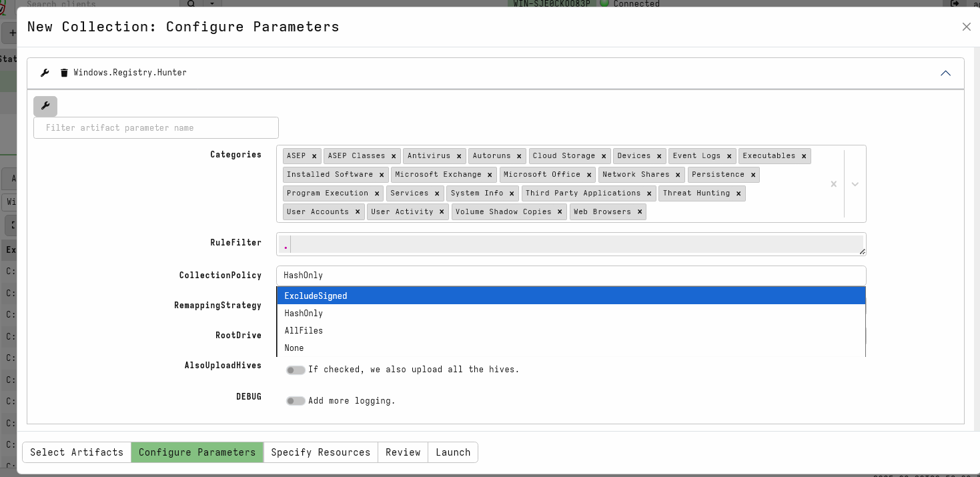Open the Review step
The image size is (980, 477).
[x=403, y=452]
